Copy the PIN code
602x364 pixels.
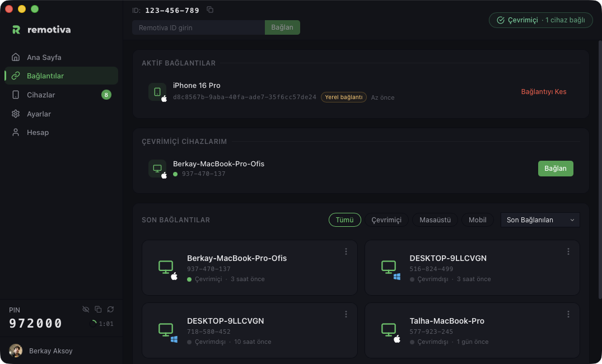pyautogui.click(x=99, y=309)
